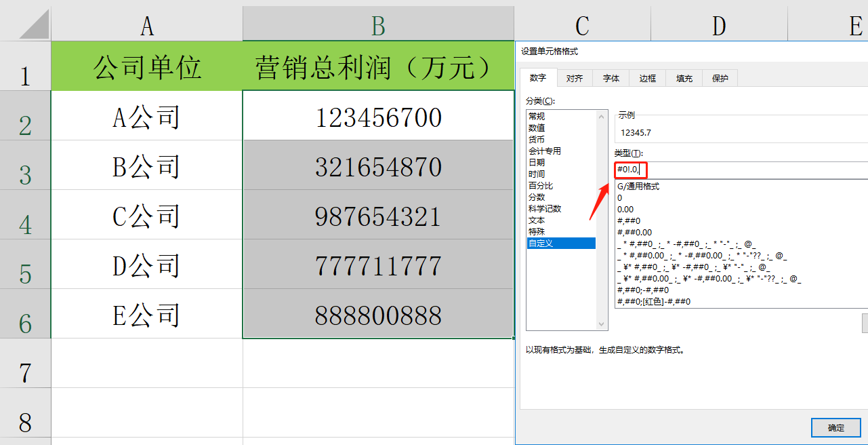Select 日期 category
Screen dimensions: 868x445
561,162
